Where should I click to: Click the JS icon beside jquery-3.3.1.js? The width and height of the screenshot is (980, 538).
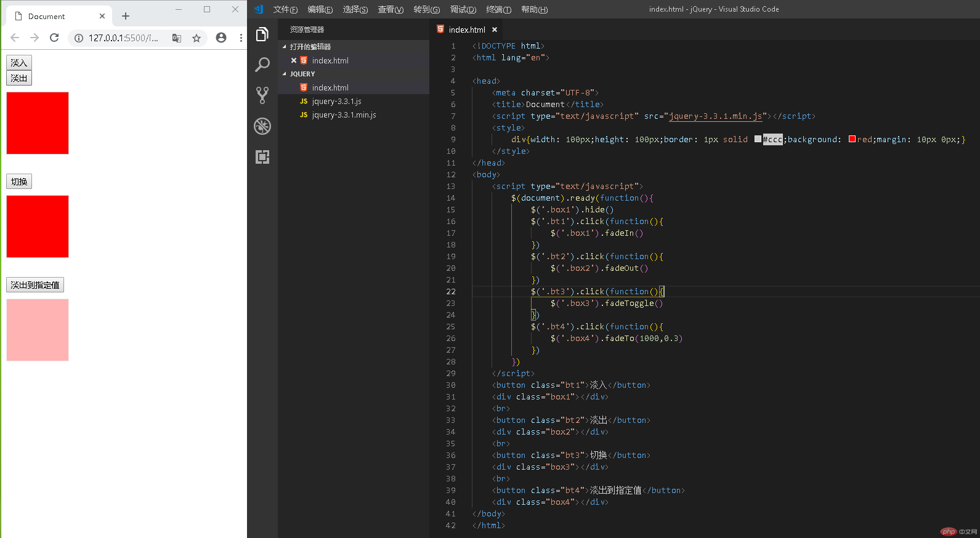click(304, 101)
